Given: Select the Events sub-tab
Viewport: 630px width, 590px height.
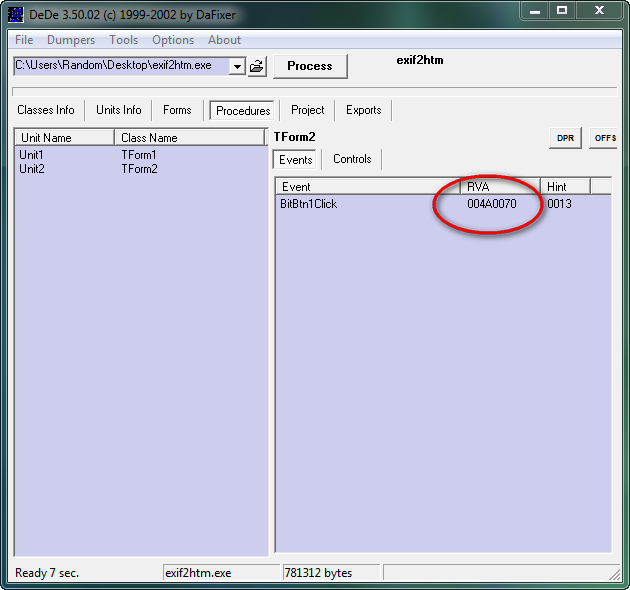Looking at the screenshot, I should coord(296,160).
